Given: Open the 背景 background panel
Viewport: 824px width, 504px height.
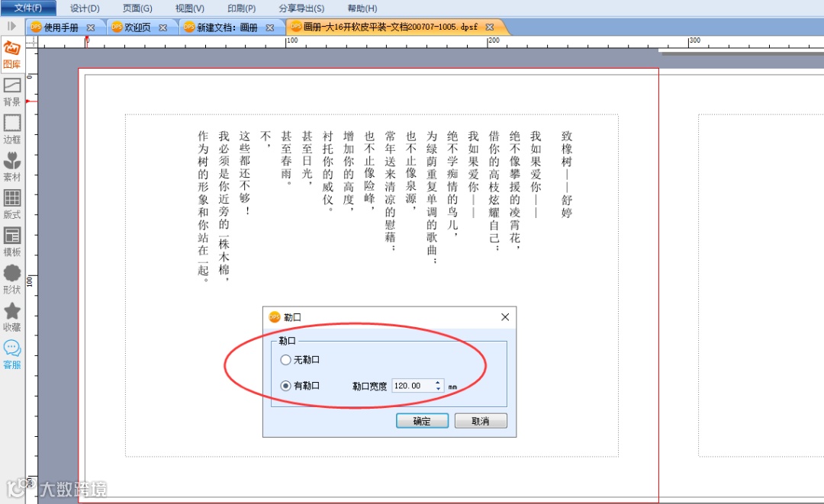Looking at the screenshot, I should 11,91.
